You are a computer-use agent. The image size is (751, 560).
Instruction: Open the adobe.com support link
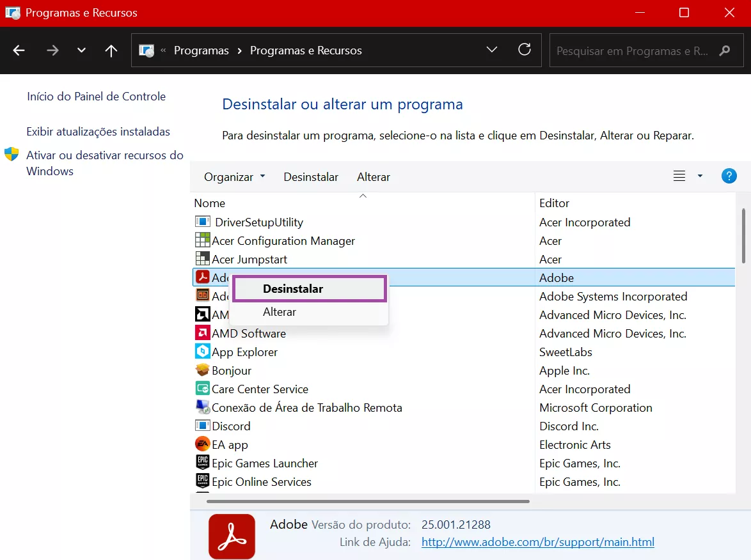(537, 541)
